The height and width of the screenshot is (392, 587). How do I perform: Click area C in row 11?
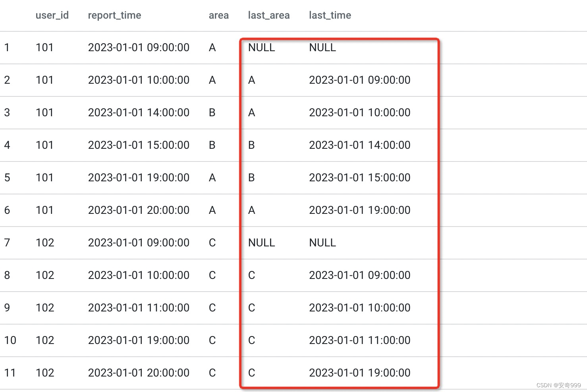coord(212,373)
